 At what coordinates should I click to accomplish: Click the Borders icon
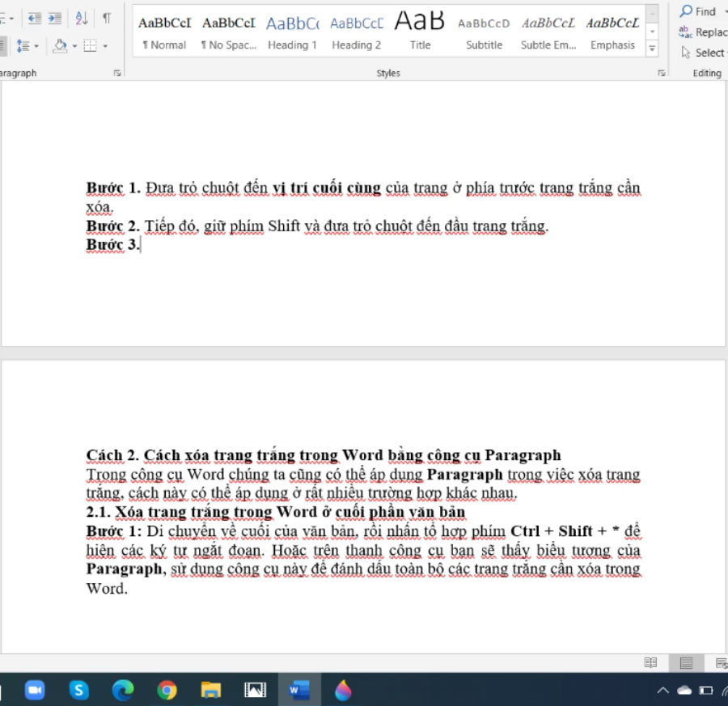[89, 45]
